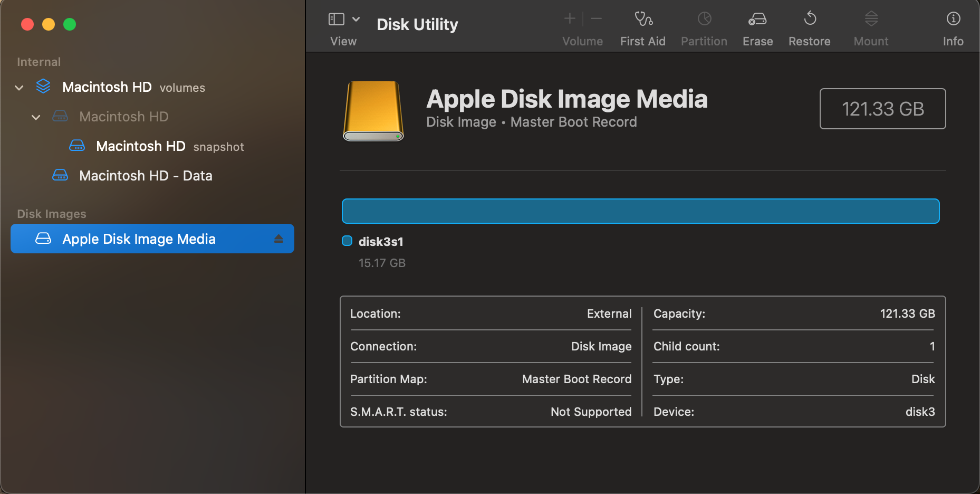
Task: Collapse the Macintosh HD volumes container
Action: pyautogui.click(x=20, y=88)
